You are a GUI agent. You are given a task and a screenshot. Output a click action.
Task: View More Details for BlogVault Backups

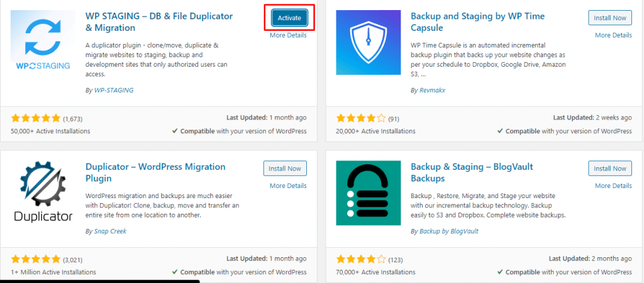(613, 186)
